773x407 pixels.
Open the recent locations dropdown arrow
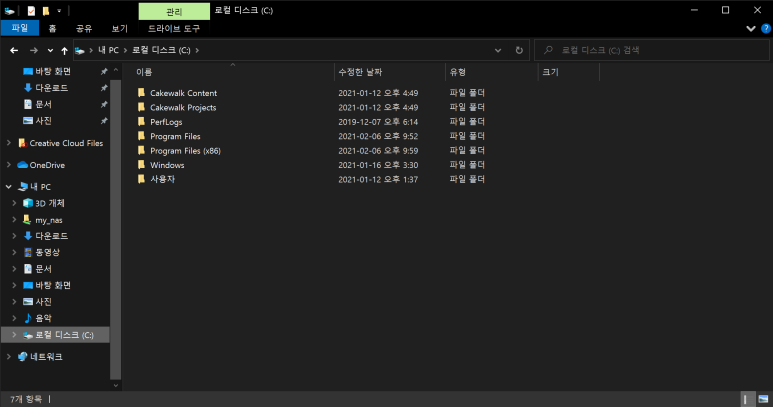tap(50, 50)
